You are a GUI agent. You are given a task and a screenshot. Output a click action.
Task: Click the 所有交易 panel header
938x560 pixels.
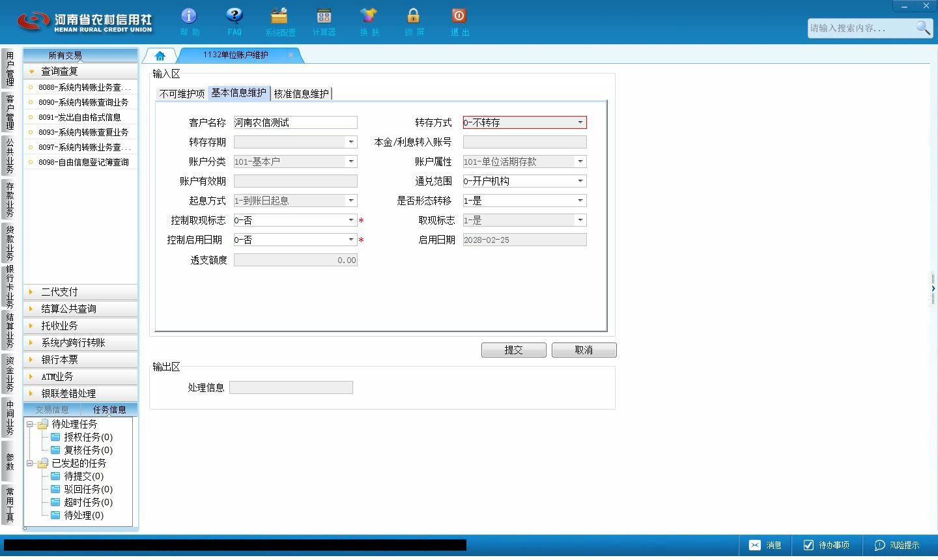point(81,55)
